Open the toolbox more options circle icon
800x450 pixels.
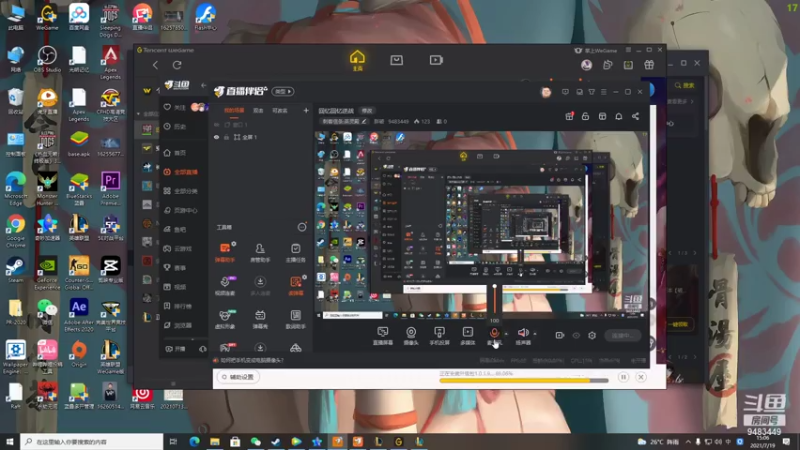pyautogui.click(x=302, y=227)
